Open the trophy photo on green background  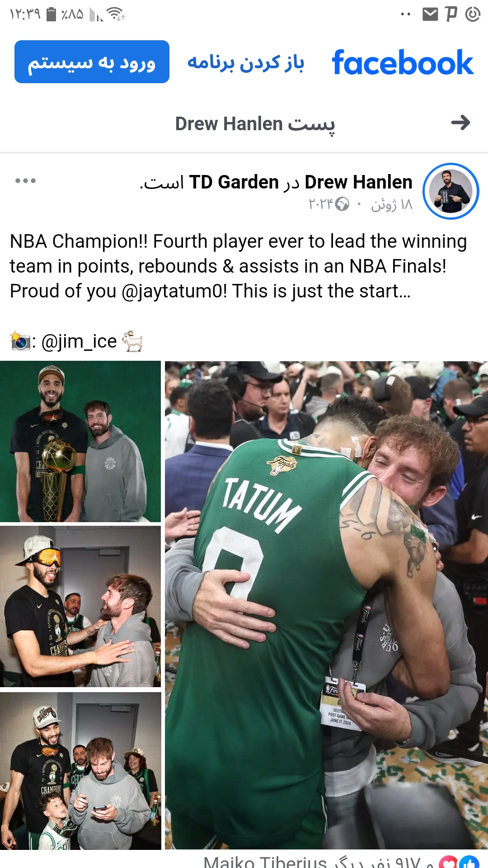coord(80,441)
